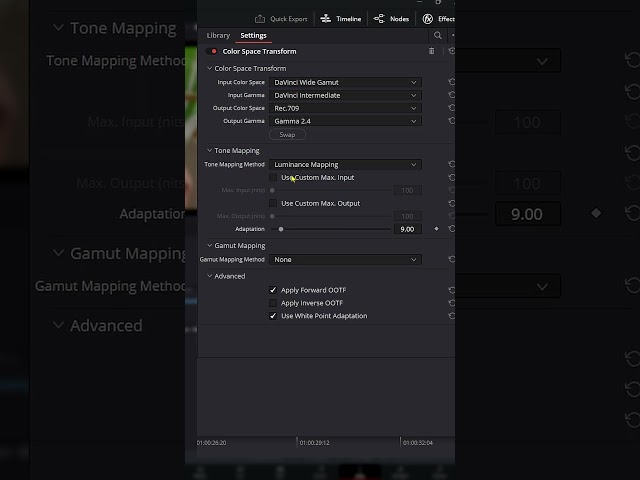
Task: Click the Max. Input (nits) slider
Action: point(330,190)
